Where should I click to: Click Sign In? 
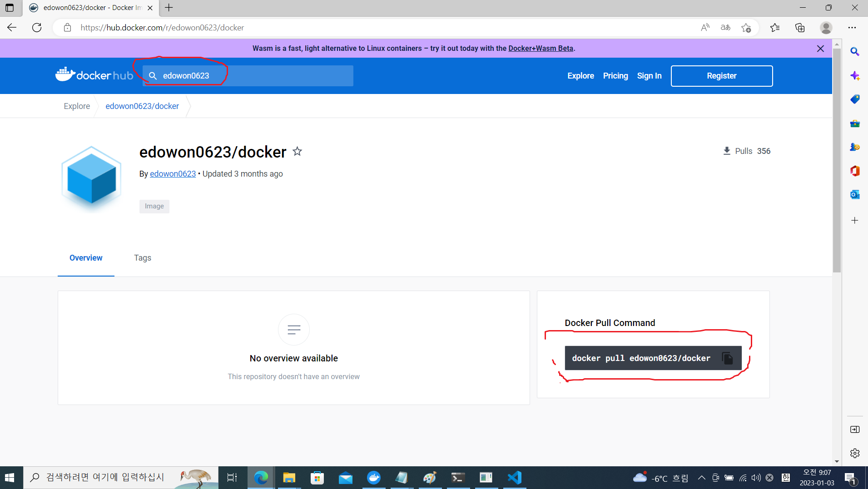[649, 76]
